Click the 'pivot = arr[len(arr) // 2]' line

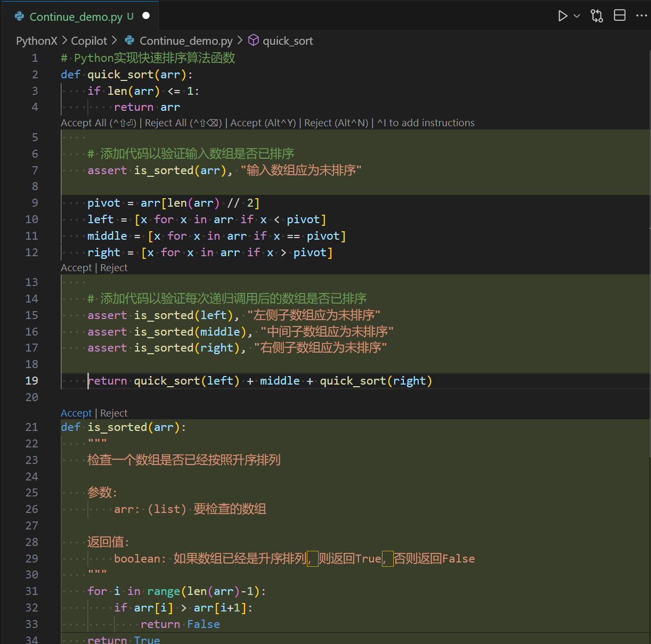[x=174, y=203]
